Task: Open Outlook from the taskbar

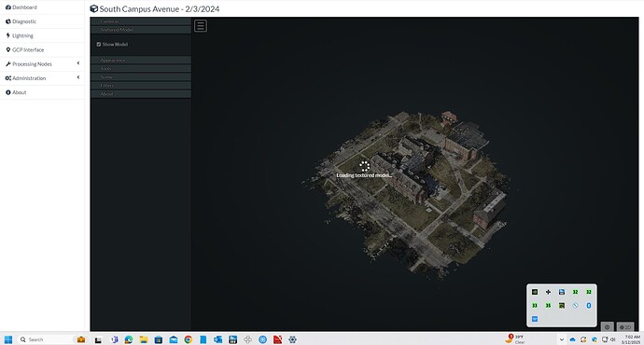Action: coord(217,339)
